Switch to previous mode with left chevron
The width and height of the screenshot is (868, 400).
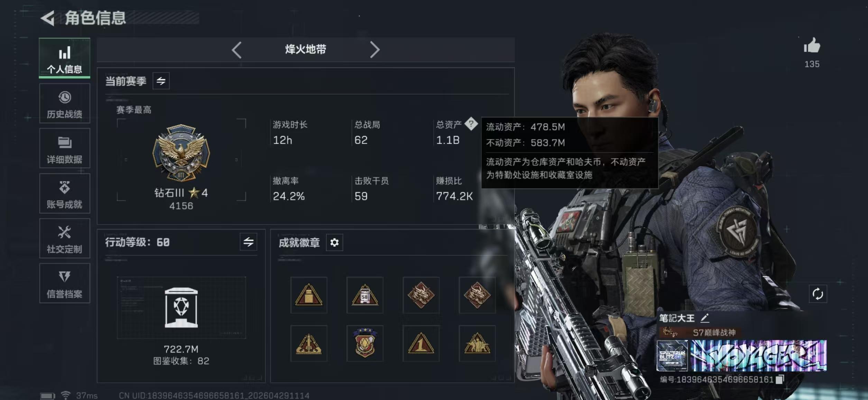pos(237,50)
